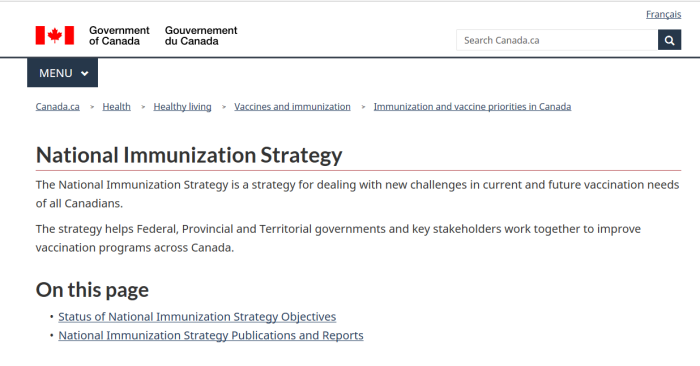Jump to Strategy Publications and Reports link
Image resolution: width=700 pixels, height=366 pixels.
point(211,336)
